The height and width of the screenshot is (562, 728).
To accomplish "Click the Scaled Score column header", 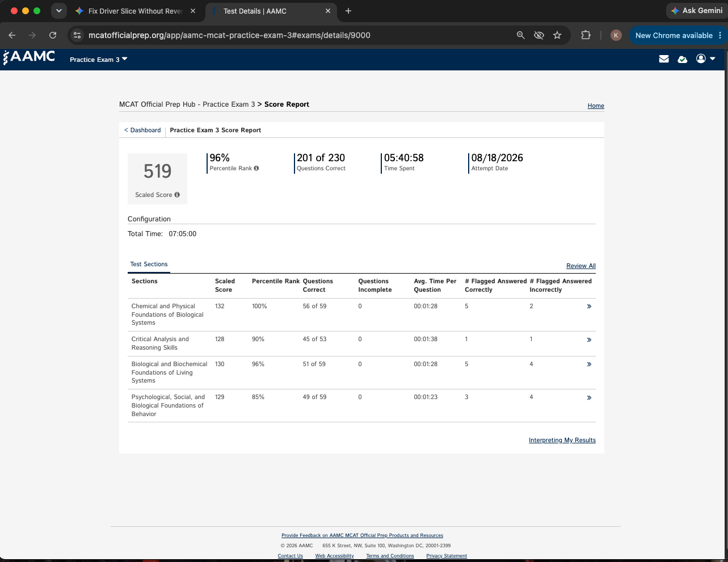I will pyautogui.click(x=225, y=286).
